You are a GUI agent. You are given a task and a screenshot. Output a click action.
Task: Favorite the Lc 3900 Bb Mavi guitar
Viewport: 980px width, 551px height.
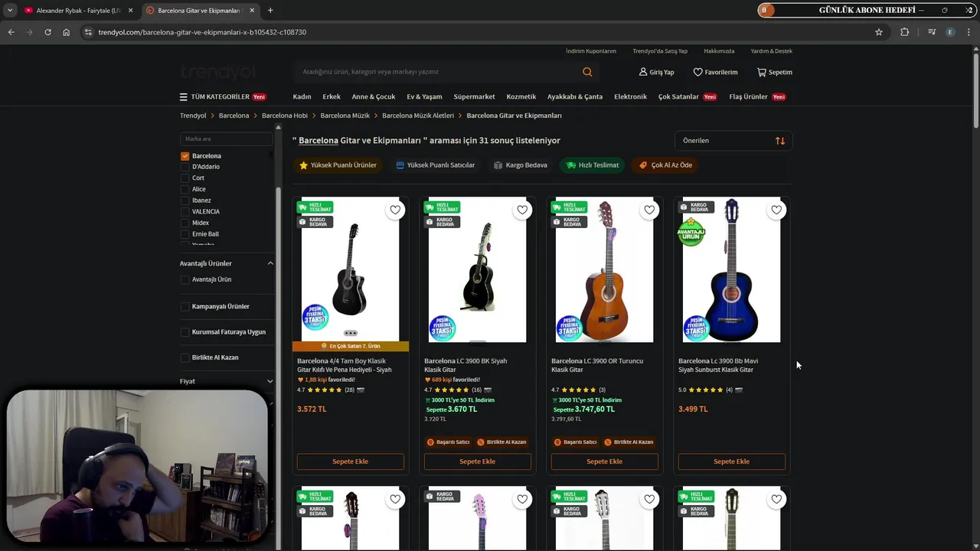point(776,210)
